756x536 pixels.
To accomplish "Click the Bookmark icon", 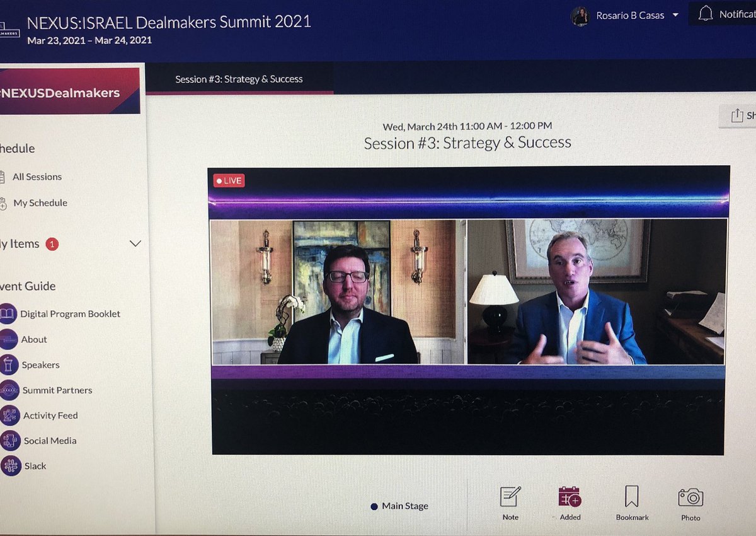I will pos(631,497).
